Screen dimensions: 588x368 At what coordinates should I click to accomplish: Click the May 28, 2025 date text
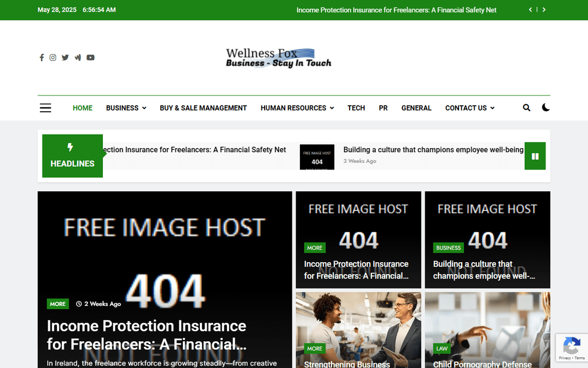(57, 10)
